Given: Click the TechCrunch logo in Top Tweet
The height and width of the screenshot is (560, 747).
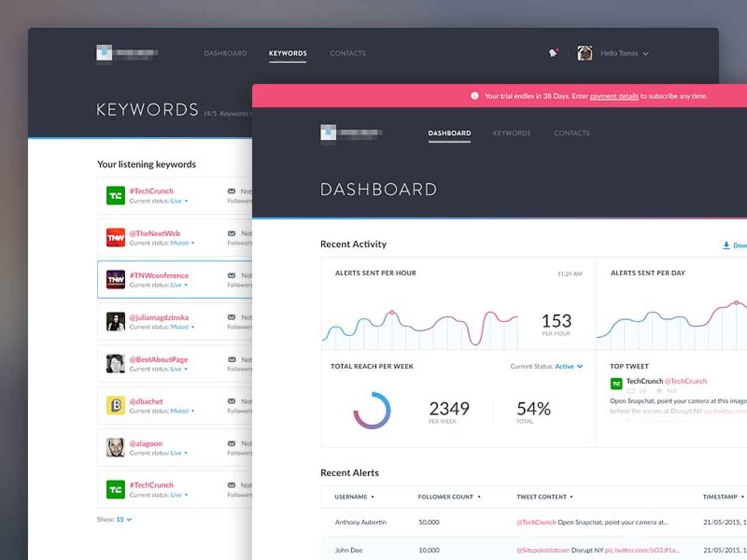Looking at the screenshot, I should 616,384.
